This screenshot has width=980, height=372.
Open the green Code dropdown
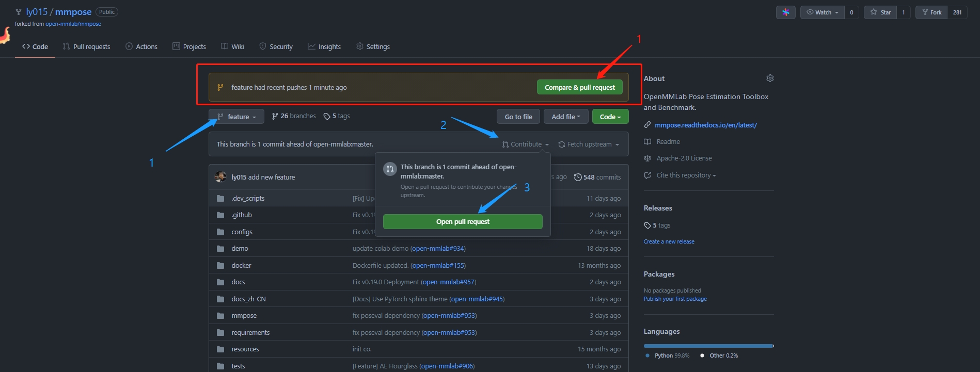[x=610, y=117]
